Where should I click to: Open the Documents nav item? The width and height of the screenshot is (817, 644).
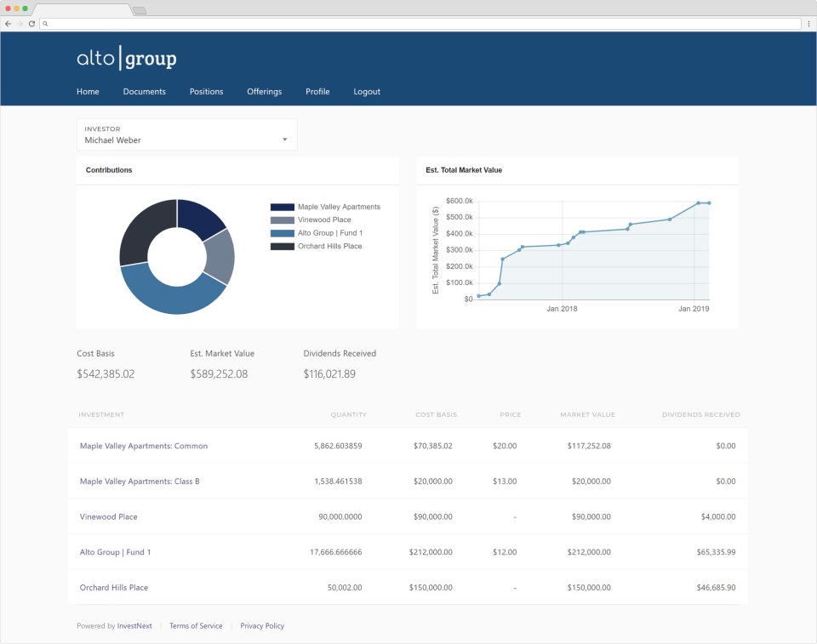click(x=145, y=91)
